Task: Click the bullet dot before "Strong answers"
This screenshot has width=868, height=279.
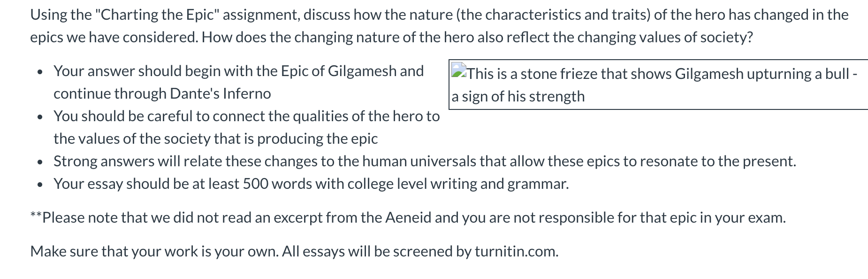Action: pyautogui.click(x=41, y=162)
